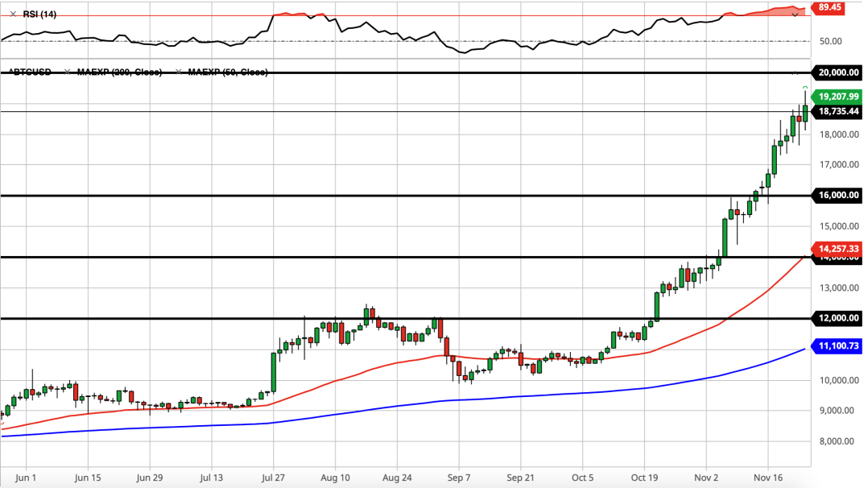The image size is (868, 488).
Task: Click the red 89.45 RSI value tag
Action: pyautogui.click(x=829, y=8)
